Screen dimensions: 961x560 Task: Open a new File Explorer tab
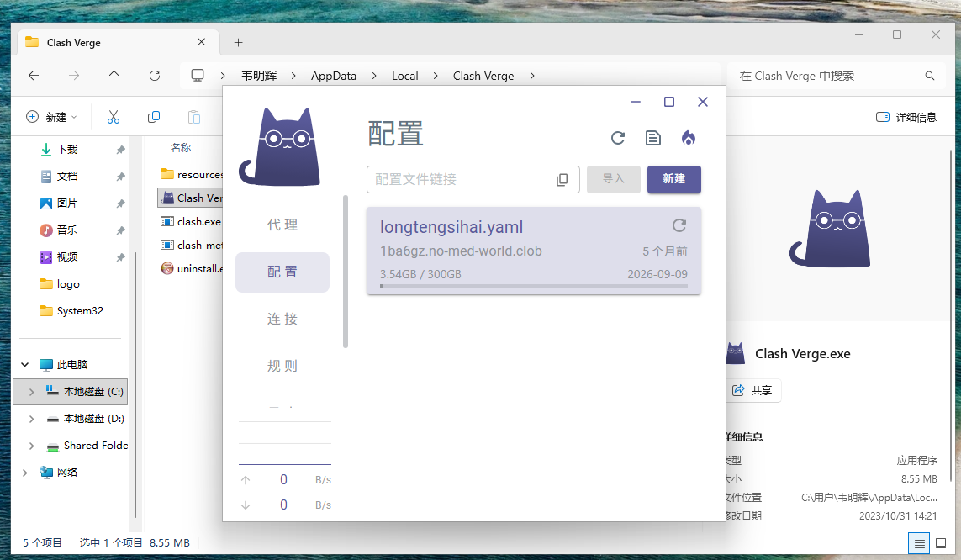239,42
